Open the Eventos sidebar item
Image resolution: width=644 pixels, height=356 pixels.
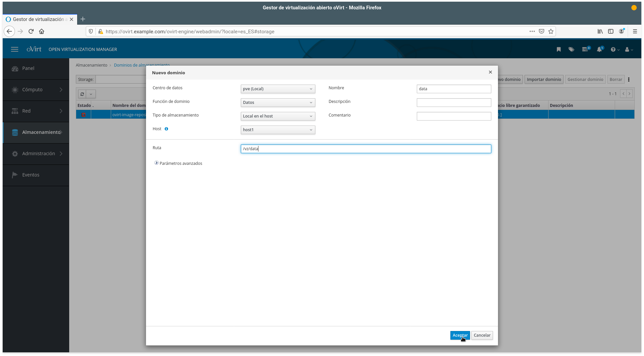(31, 175)
